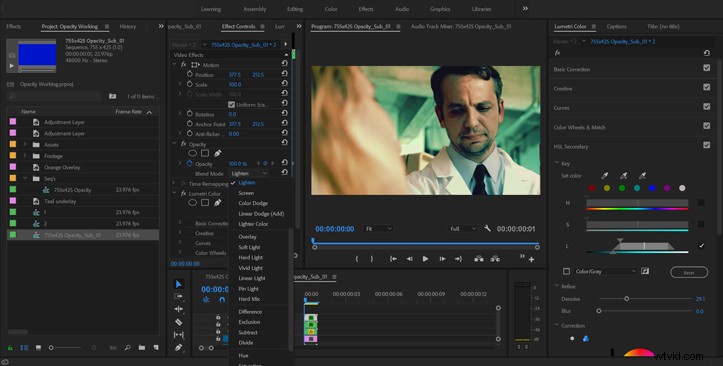
Task: Click the Play button in Program monitor
Action: (x=425, y=259)
